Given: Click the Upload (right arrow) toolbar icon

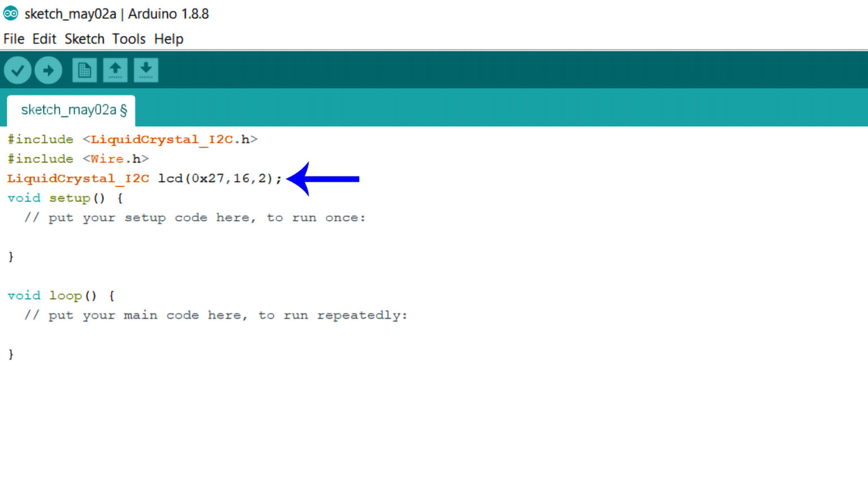Looking at the screenshot, I should (48, 69).
